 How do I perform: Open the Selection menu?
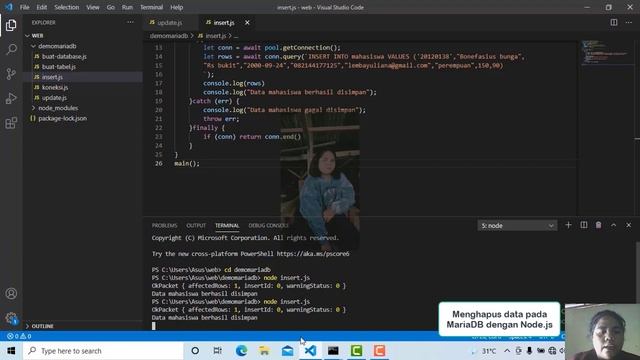pos(67,7)
